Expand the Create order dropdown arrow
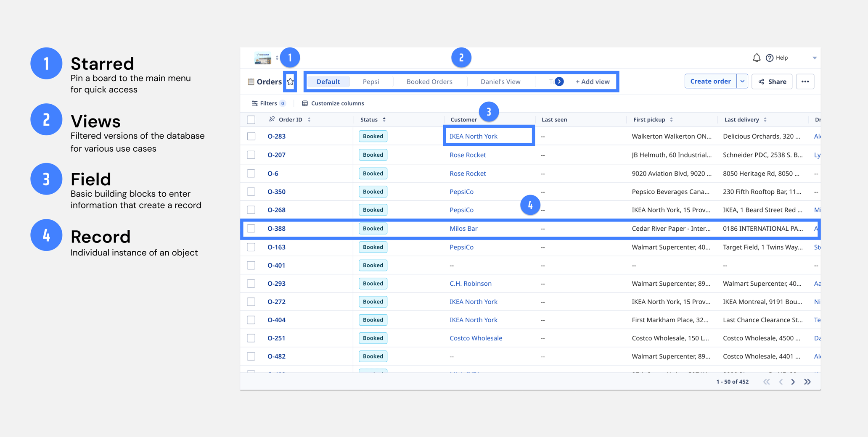The height and width of the screenshot is (437, 868). (x=742, y=81)
